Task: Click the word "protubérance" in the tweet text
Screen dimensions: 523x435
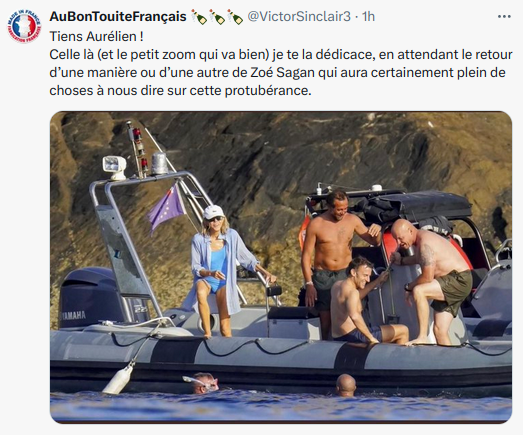Action: [x=268, y=90]
